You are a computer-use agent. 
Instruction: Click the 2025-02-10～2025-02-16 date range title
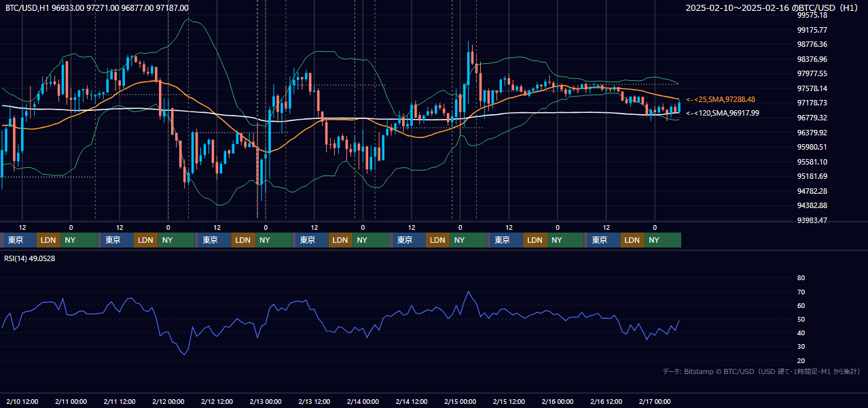(x=772, y=7)
